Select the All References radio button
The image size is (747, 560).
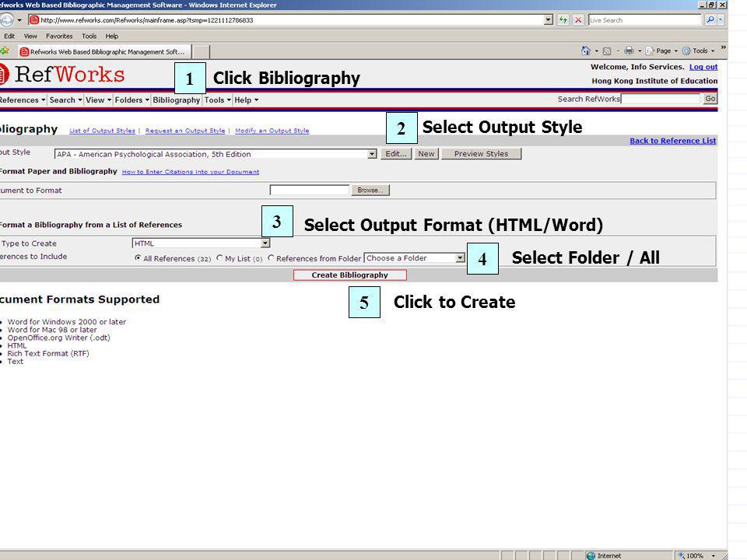point(138,258)
